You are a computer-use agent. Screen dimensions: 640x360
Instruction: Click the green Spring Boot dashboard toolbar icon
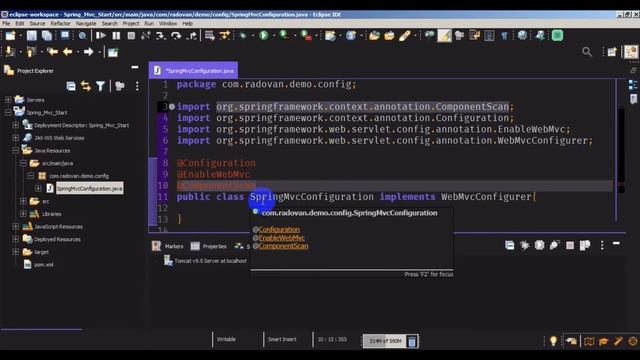tap(558, 36)
